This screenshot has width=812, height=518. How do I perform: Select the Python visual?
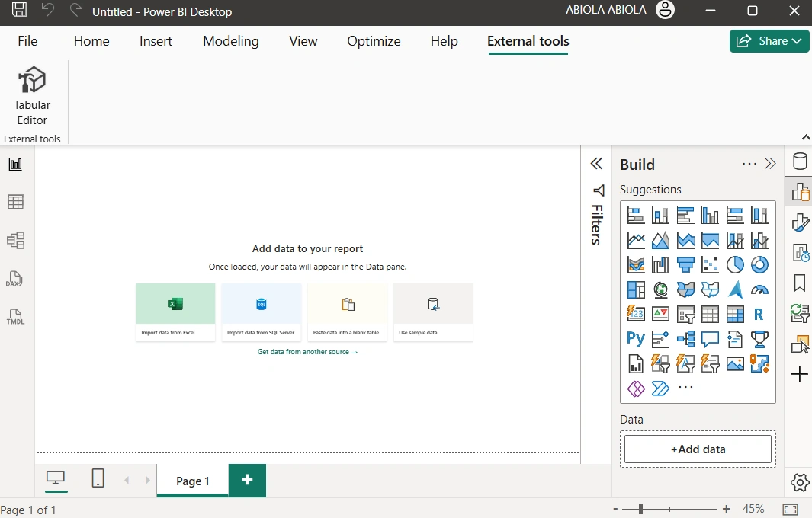tap(636, 339)
